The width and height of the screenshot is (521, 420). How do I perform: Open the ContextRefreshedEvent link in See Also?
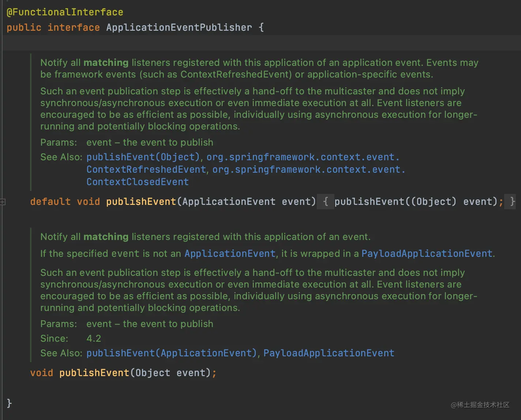(145, 169)
